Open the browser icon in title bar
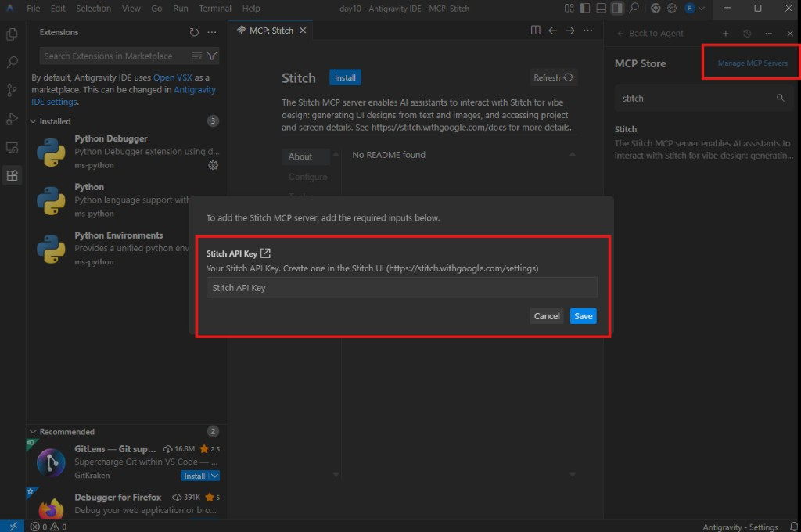Screen dimensions: 801x532 [656, 8]
